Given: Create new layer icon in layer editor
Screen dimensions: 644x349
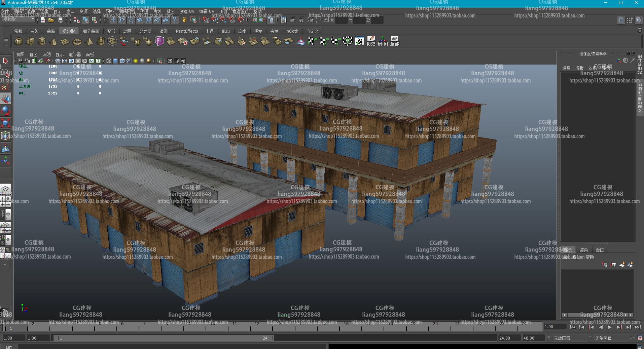Looking at the screenshot, I should pyautogui.click(x=622, y=265).
